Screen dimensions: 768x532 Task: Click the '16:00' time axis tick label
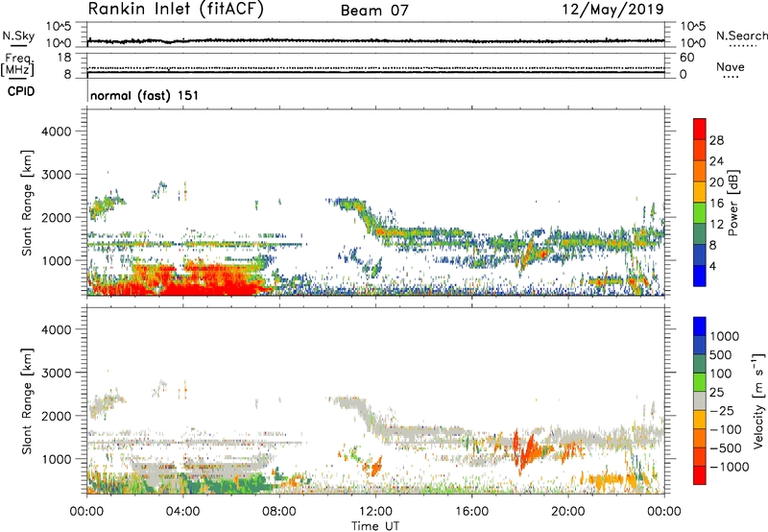tap(472, 512)
